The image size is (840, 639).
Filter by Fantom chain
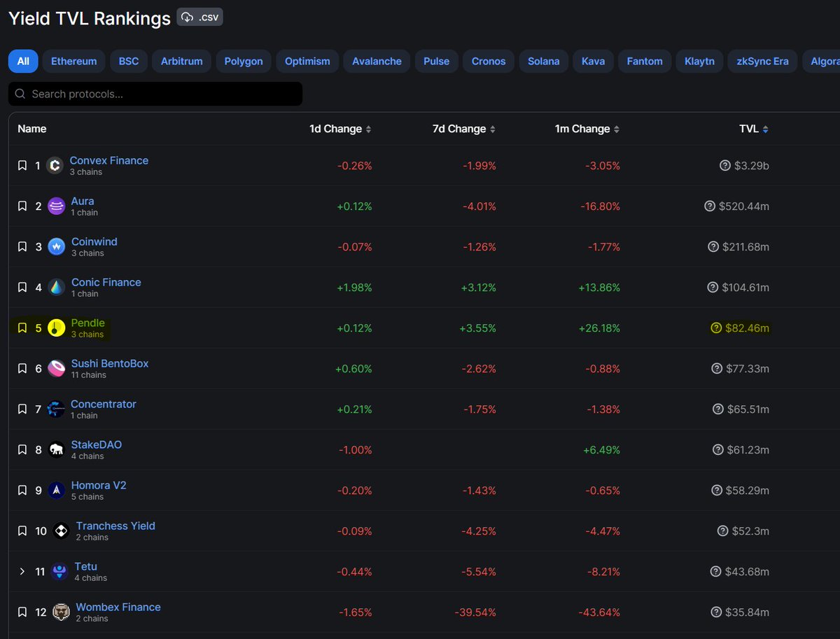(645, 61)
